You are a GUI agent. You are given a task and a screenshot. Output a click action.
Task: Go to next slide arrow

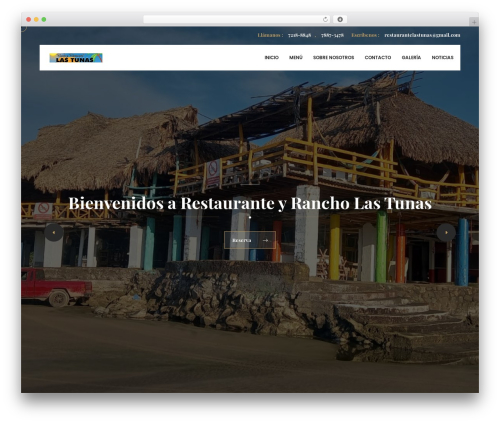[x=446, y=232]
